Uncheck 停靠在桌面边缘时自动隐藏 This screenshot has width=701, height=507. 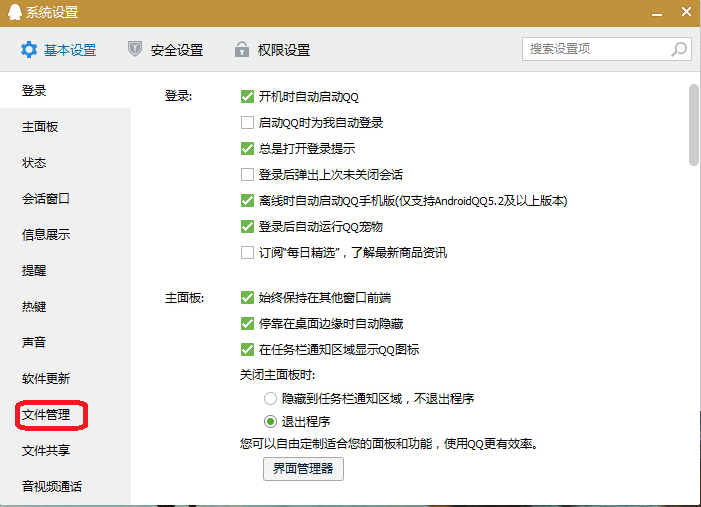click(x=247, y=324)
